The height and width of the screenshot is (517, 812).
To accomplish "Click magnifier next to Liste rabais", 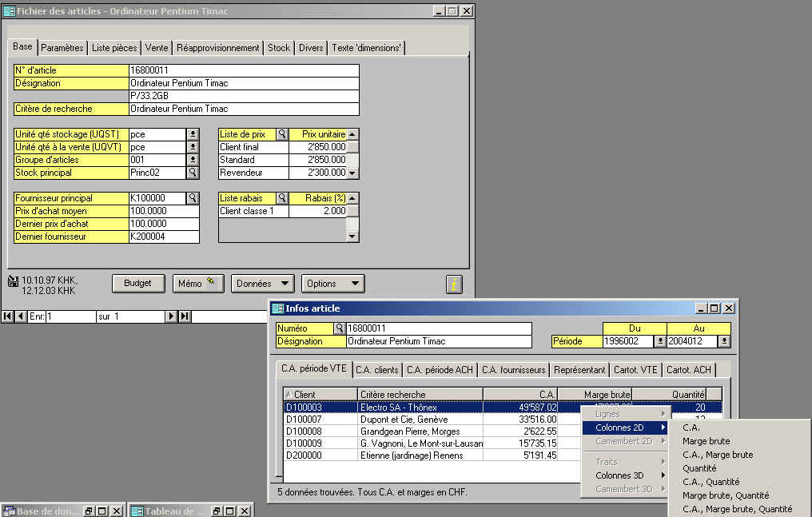I will (x=282, y=198).
